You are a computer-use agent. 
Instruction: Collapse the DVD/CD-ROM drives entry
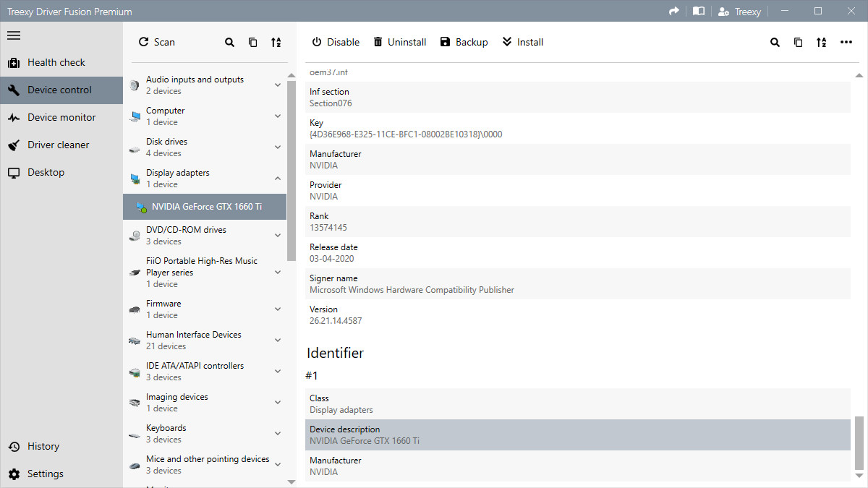[x=277, y=234]
